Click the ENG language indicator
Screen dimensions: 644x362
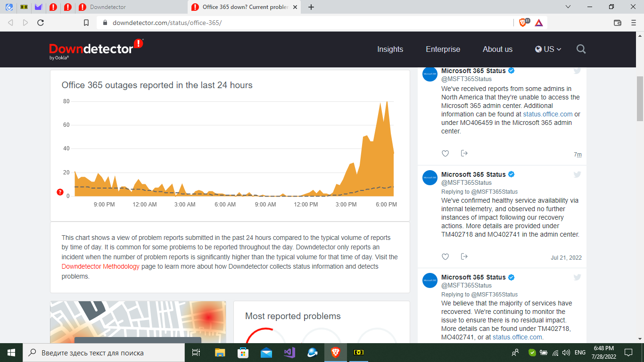[581, 352]
